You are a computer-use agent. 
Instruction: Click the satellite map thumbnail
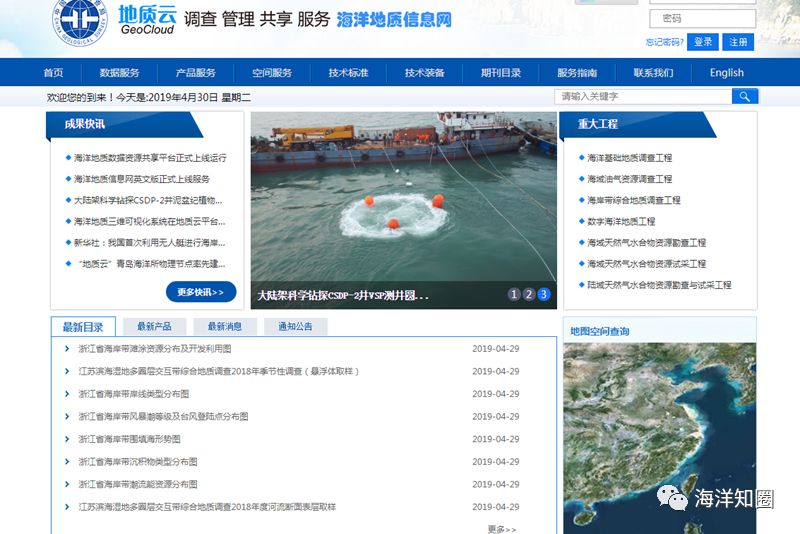pyautogui.click(x=660, y=439)
